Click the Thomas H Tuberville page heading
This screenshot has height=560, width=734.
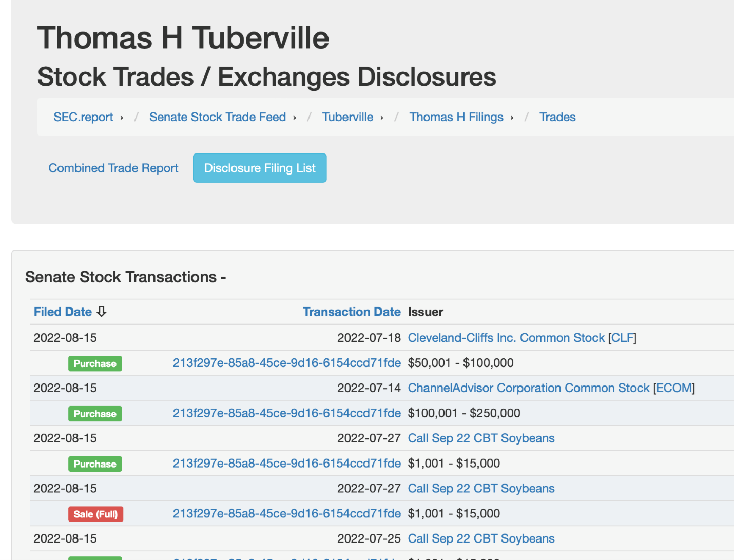pos(183,38)
